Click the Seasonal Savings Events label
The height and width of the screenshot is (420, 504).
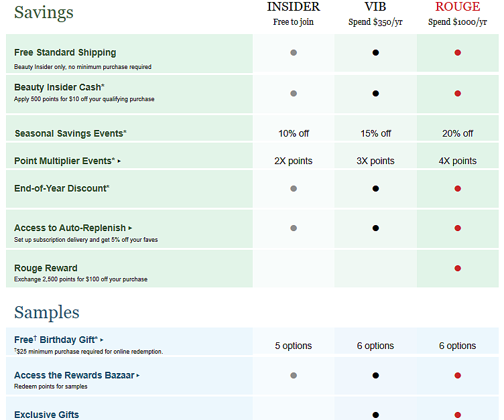point(71,133)
